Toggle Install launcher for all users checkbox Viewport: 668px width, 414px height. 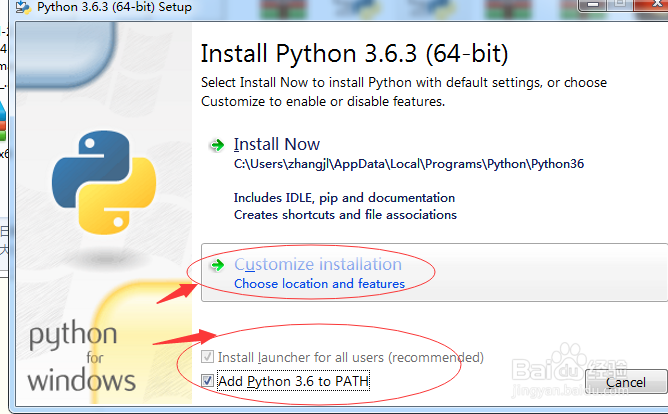coord(207,356)
